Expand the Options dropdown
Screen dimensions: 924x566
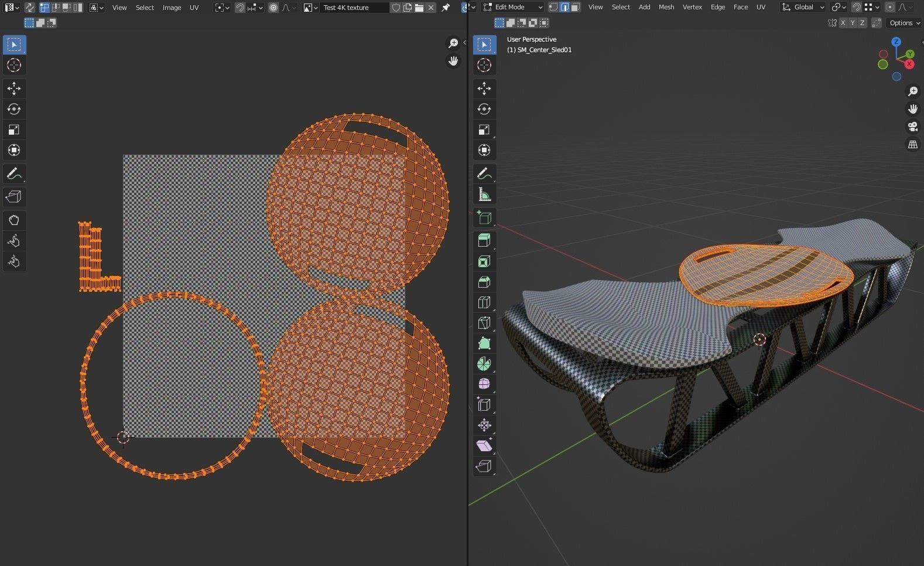click(x=905, y=23)
